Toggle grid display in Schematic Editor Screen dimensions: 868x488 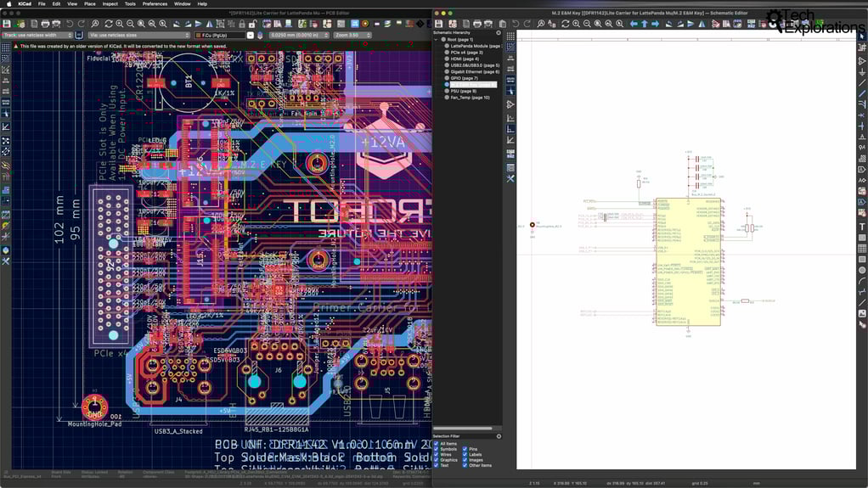[510, 36]
